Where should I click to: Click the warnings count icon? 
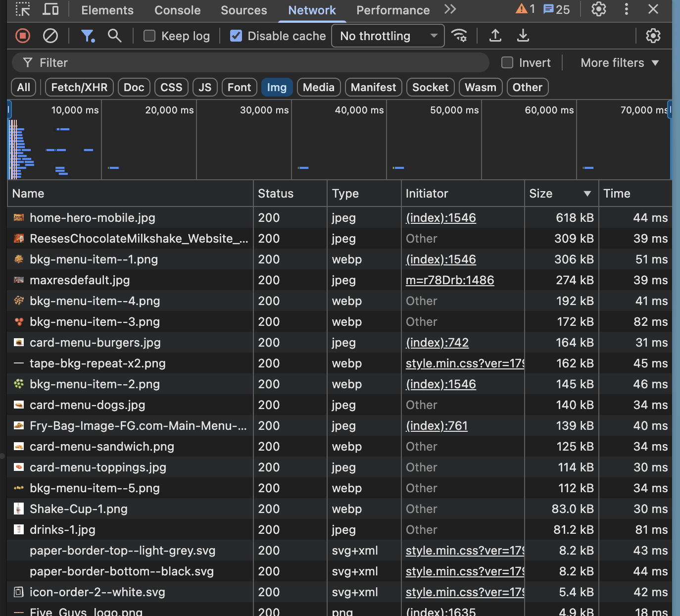525,9
